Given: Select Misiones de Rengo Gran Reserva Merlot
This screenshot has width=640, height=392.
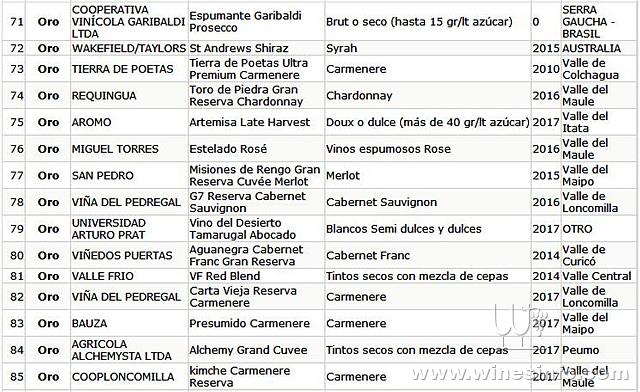Looking at the screenshot, I should pyautogui.click(x=255, y=176).
